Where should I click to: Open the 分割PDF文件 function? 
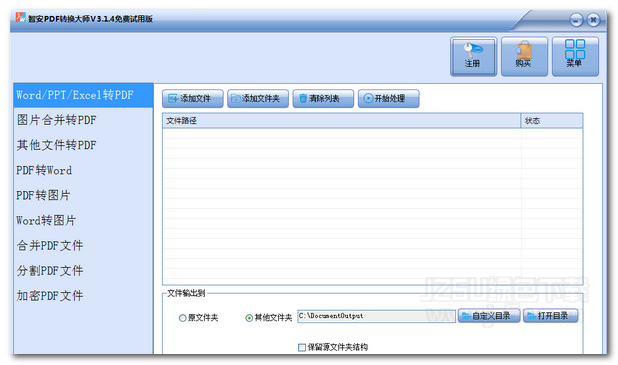coord(83,271)
